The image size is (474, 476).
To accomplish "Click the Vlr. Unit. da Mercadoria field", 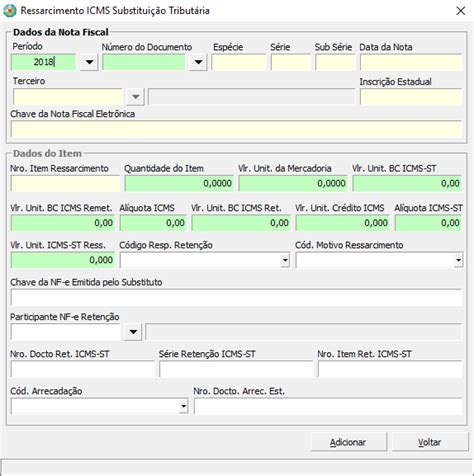I will pyautogui.click(x=293, y=183).
